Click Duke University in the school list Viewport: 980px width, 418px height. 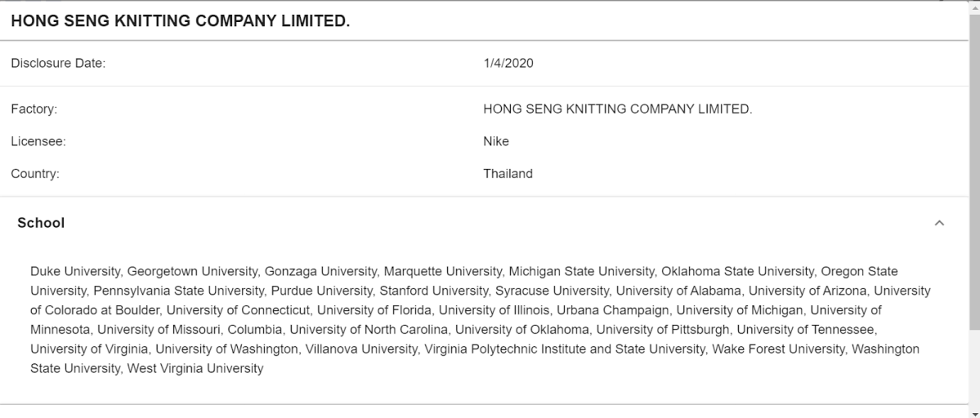(x=76, y=271)
